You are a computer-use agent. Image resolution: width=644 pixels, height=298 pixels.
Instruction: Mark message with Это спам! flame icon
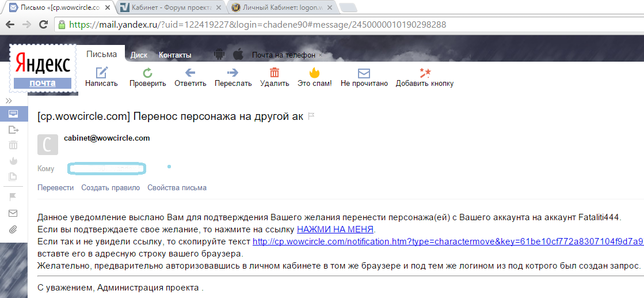[x=315, y=73]
